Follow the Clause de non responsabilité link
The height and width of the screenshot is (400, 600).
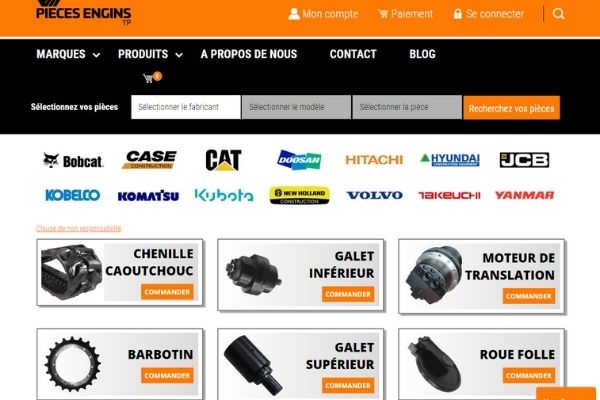coord(79,229)
